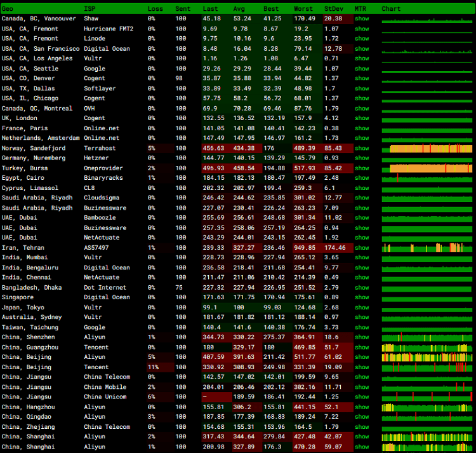Click 'show' for the Los Angeles Vultr row
The width and height of the screenshot is (476, 453).
(362, 58)
